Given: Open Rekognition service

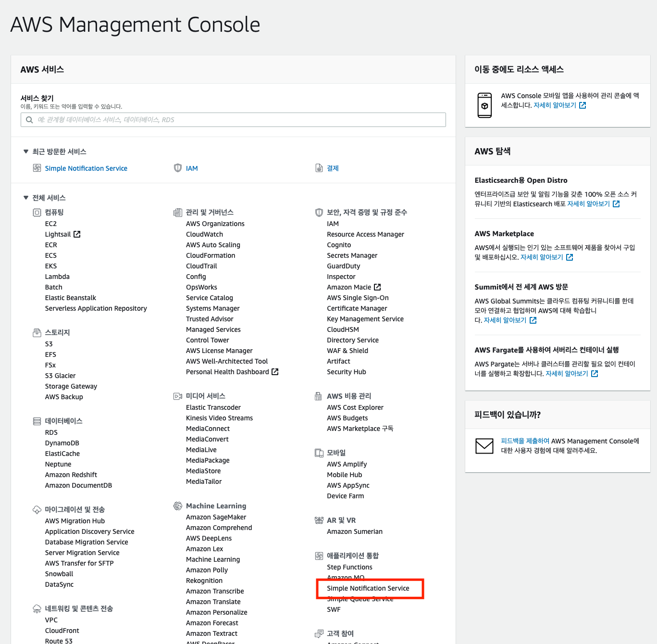Looking at the screenshot, I should pos(204,581).
